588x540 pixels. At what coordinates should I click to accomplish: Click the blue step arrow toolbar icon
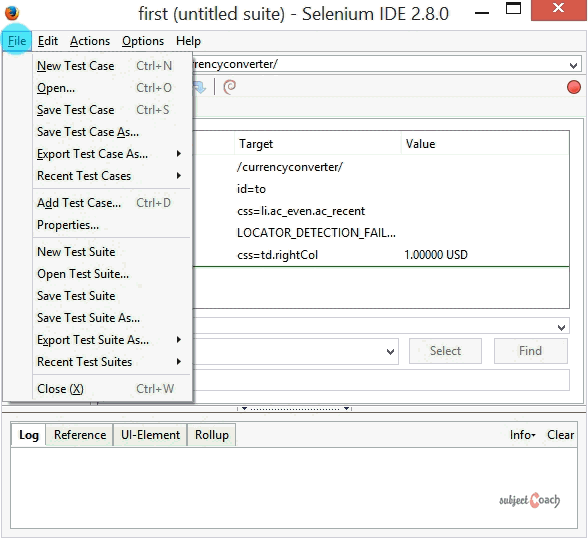(200, 87)
